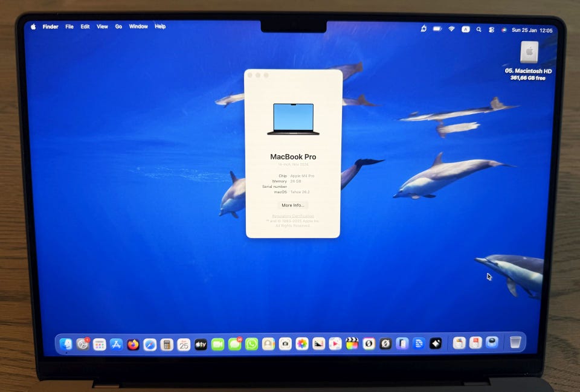Open Photos from the Dock

pos(302,344)
